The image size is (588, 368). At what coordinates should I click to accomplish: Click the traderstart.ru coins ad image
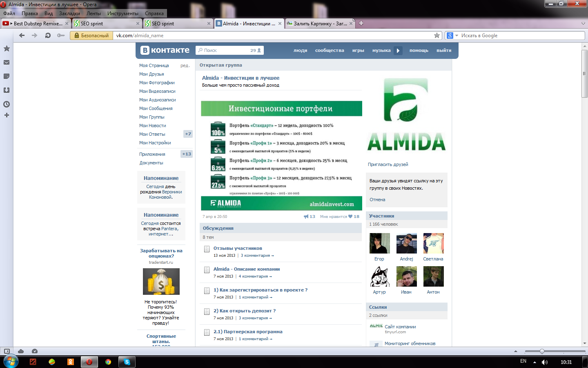click(161, 281)
